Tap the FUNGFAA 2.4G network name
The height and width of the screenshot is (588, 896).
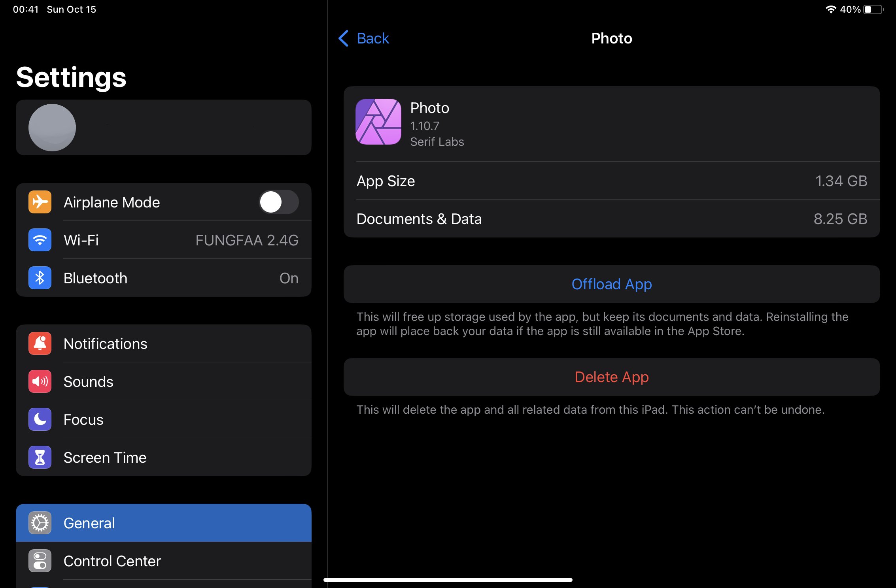point(247,240)
